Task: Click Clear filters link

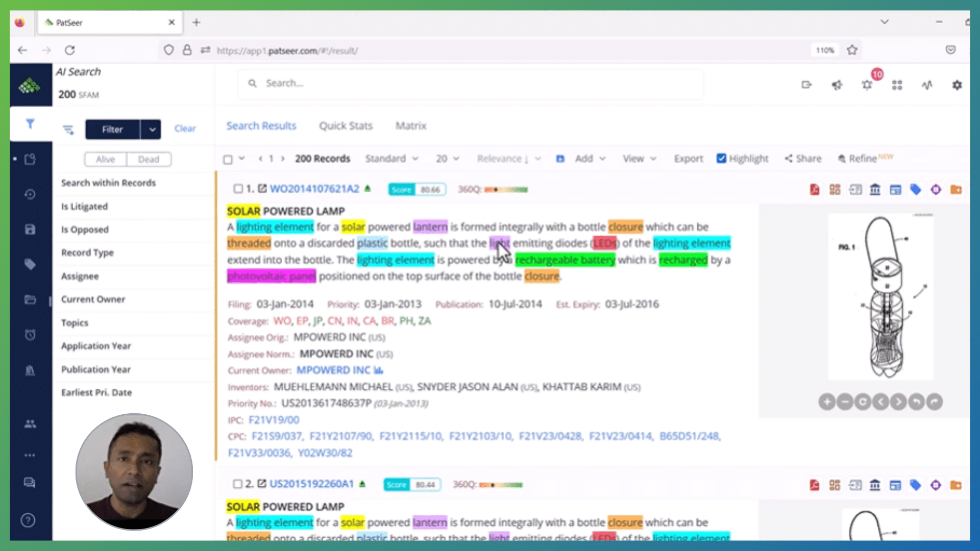Action: (185, 129)
